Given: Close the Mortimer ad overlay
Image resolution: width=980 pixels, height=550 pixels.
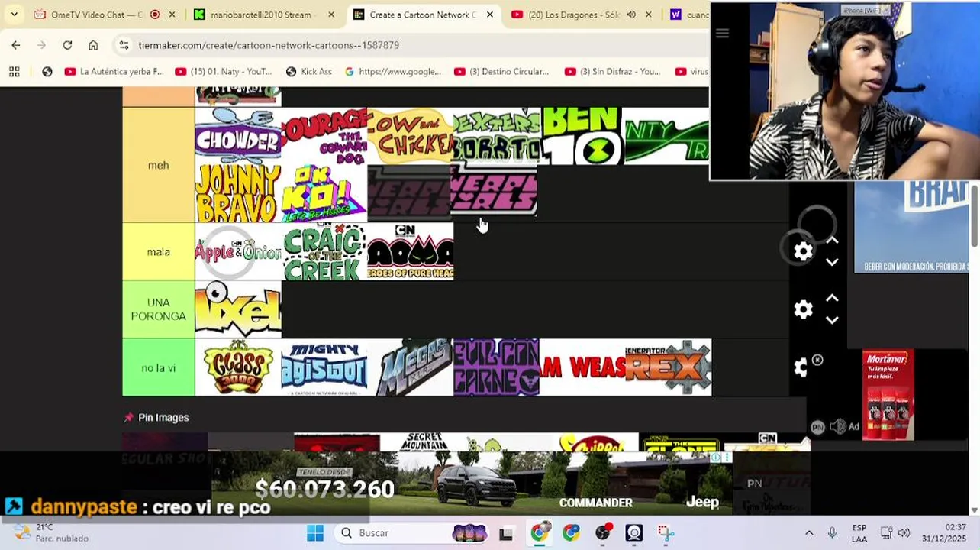Looking at the screenshot, I should click(817, 360).
